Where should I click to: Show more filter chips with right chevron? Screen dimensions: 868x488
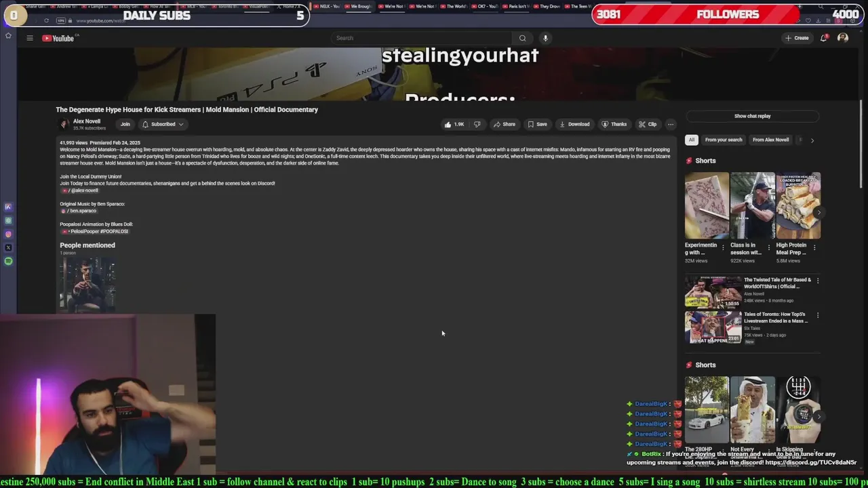point(812,140)
